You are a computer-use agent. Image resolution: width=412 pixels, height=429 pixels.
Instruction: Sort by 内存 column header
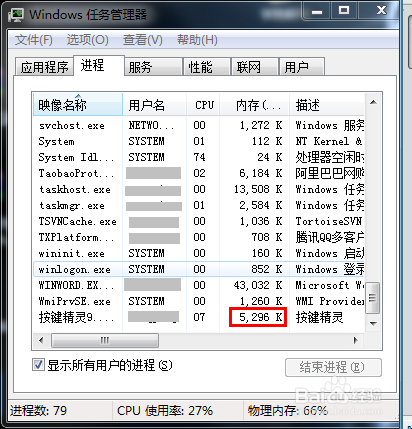255,105
